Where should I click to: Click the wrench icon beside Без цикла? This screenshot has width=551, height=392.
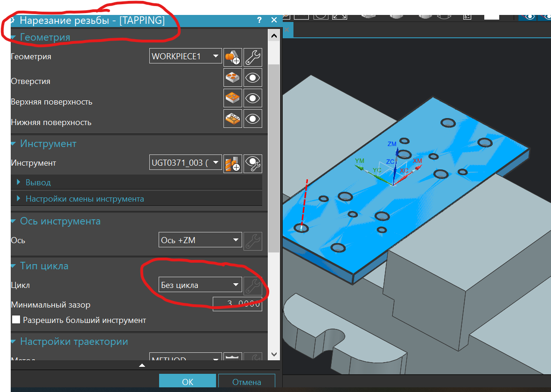(x=253, y=286)
